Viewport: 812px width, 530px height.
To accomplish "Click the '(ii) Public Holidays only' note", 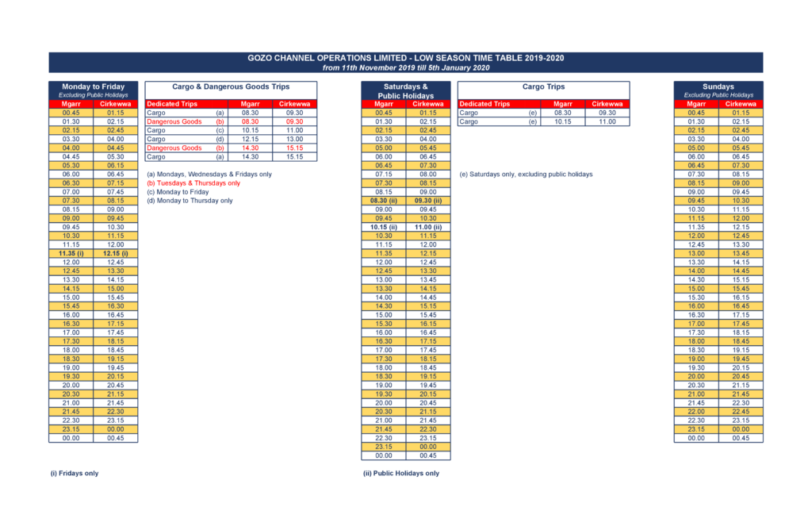I will tap(401, 473).
